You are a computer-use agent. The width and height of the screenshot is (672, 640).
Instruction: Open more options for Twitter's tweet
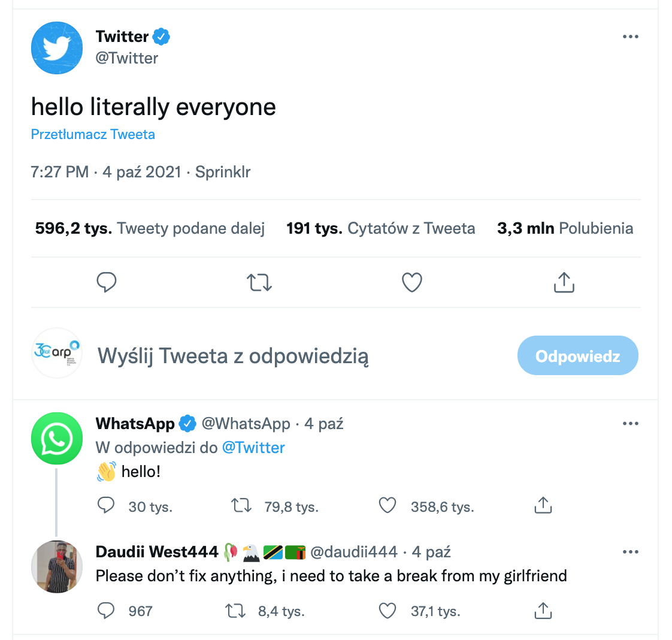point(630,37)
